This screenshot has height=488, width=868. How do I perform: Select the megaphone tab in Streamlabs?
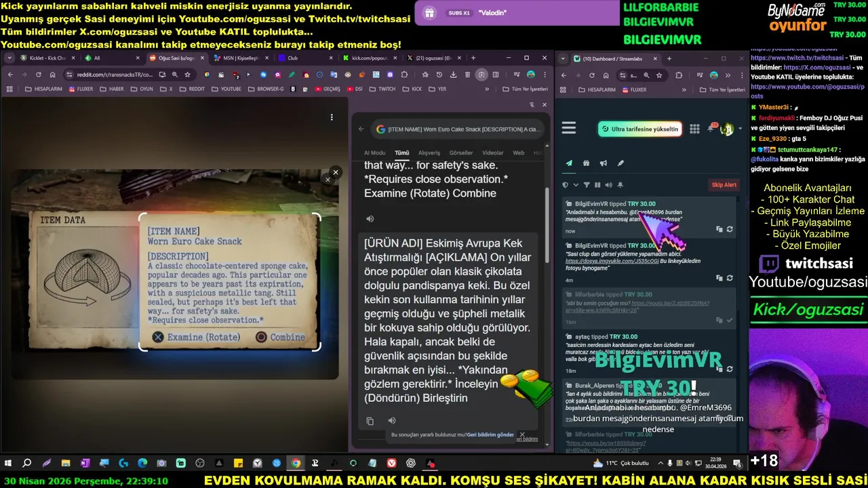pyautogui.click(x=603, y=163)
